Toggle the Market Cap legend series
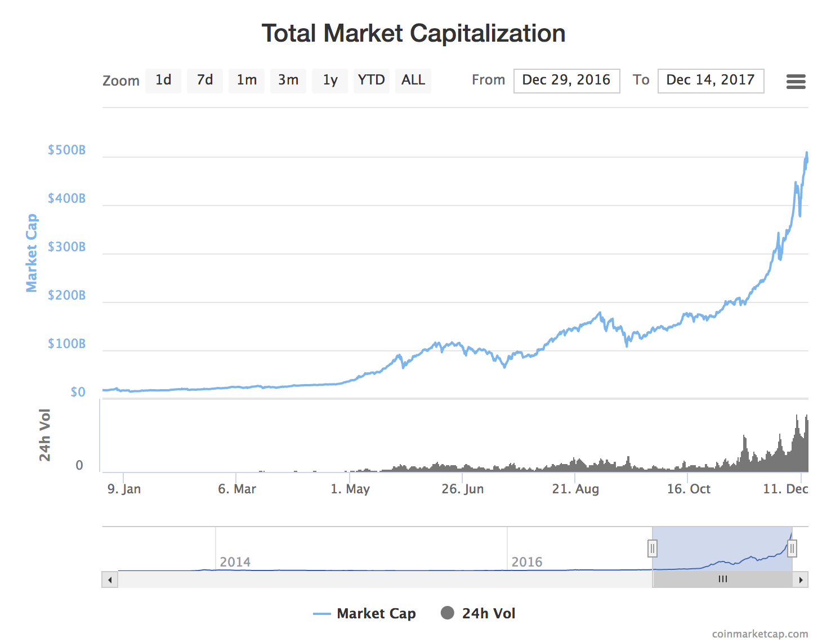This screenshot has height=642, width=840. pyautogui.click(x=365, y=613)
